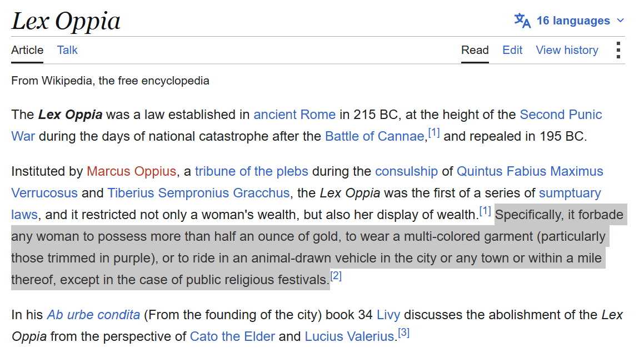The width and height of the screenshot is (644, 362).
Task: Select the Read tab
Action: pyautogui.click(x=475, y=50)
